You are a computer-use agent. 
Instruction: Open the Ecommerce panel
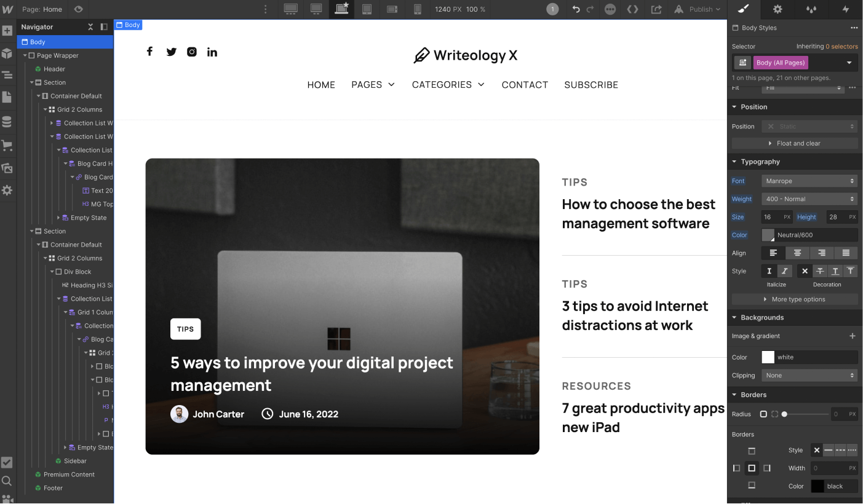9,145
